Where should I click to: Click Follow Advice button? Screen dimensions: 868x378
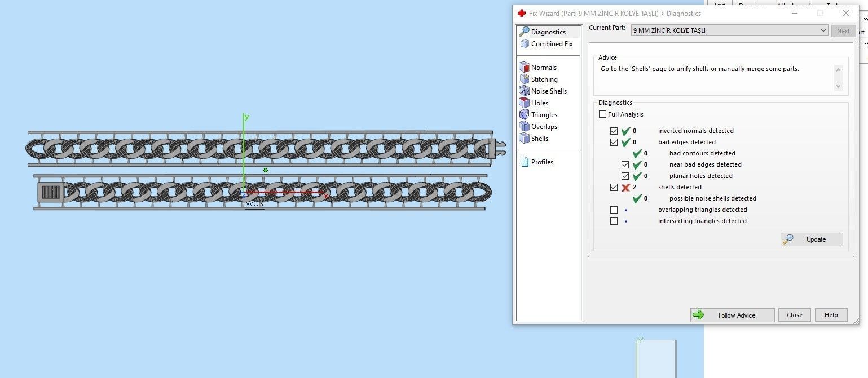[x=732, y=315]
